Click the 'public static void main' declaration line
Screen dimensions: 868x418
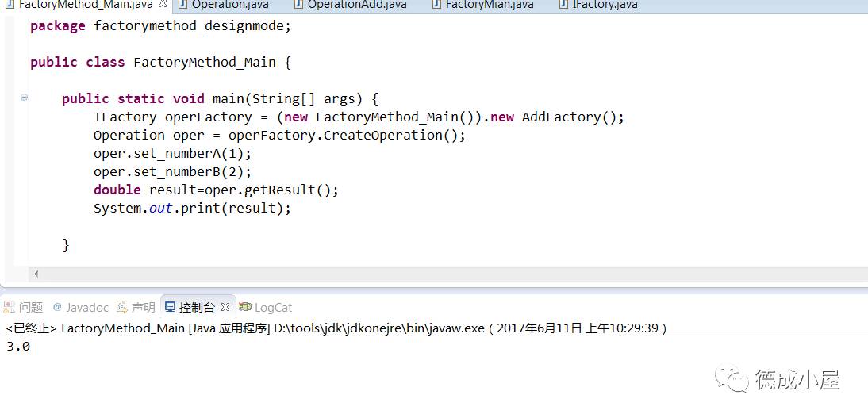[x=221, y=99]
